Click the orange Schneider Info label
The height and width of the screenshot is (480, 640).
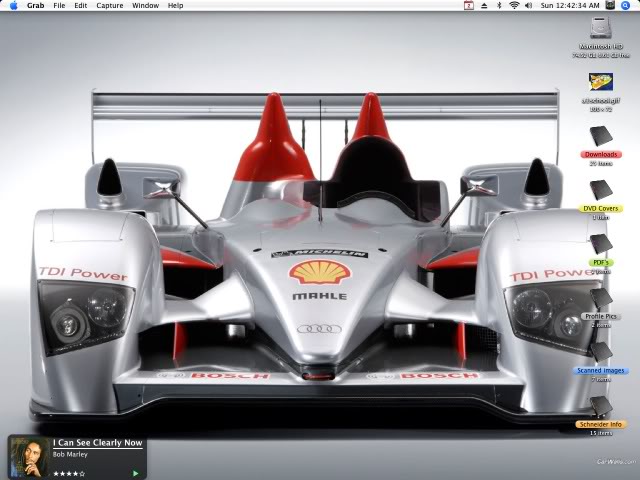(x=601, y=424)
